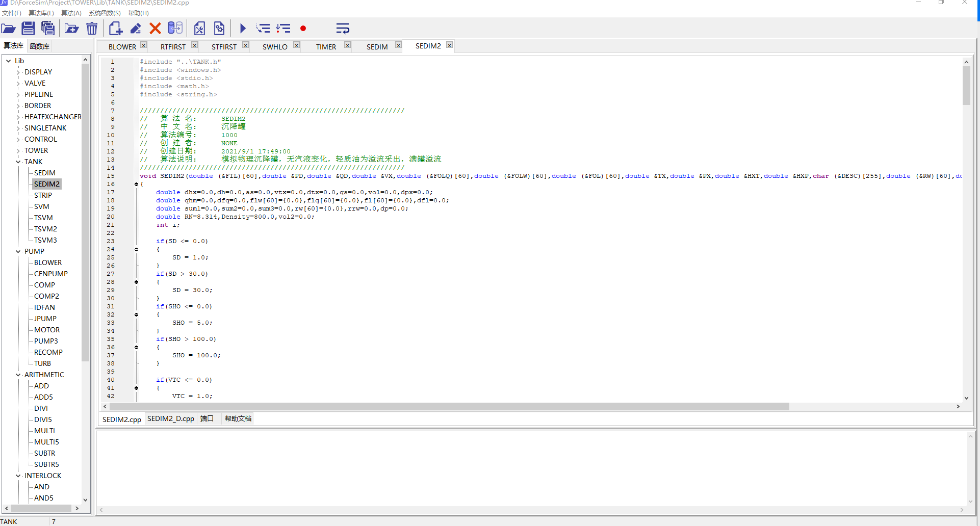Toggle the word wrap icon
The width and height of the screenshot is (980, 526).
(343, 29)
